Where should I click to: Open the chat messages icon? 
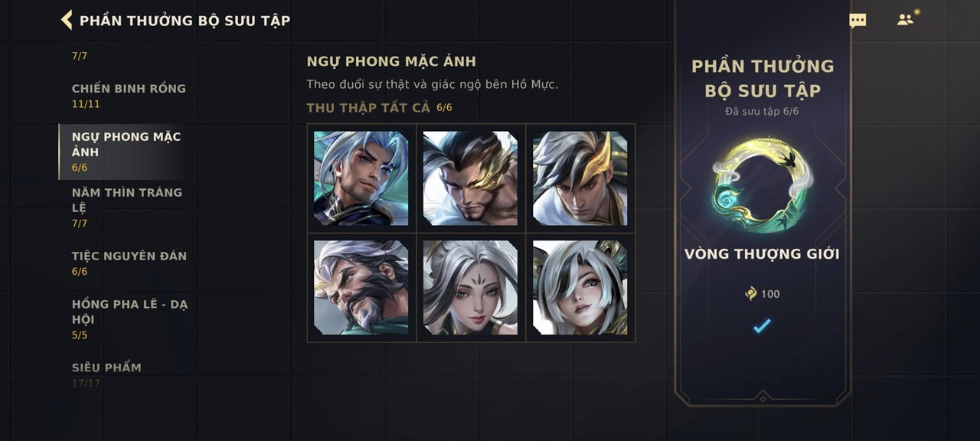pyautogui.click(x=857, y=21)
